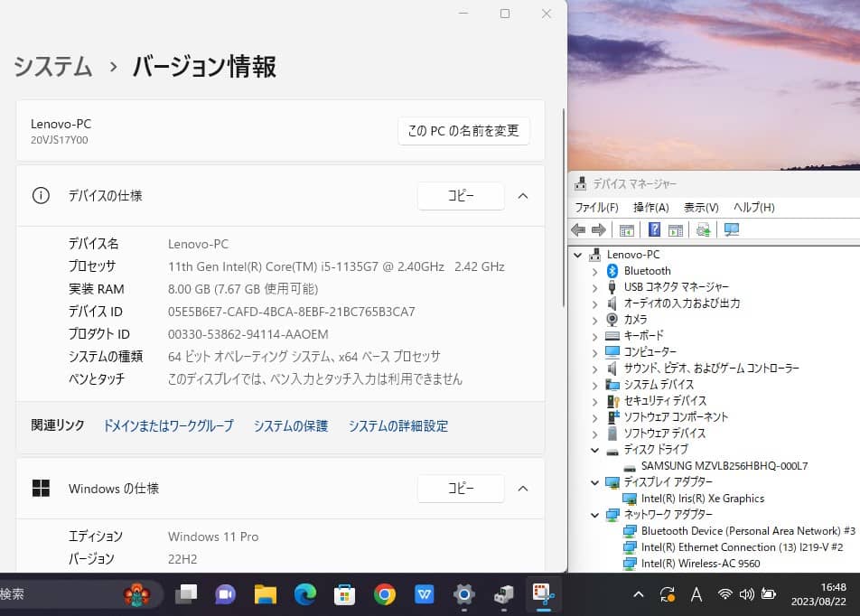Select the セキュリティ デバイス tree item
860x616 pixels.
pos(665,400)
